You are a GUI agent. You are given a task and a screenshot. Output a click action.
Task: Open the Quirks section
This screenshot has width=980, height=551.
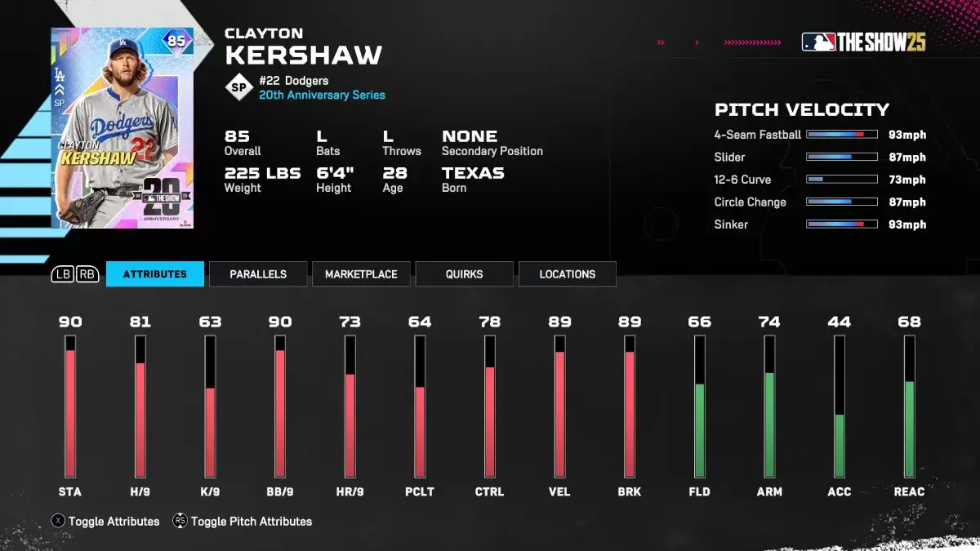point(464,274)
